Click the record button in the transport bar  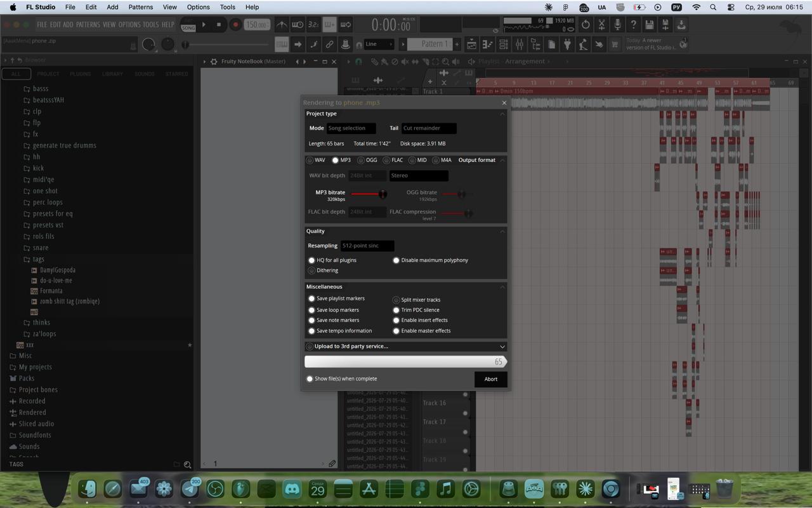coord(235,25)
